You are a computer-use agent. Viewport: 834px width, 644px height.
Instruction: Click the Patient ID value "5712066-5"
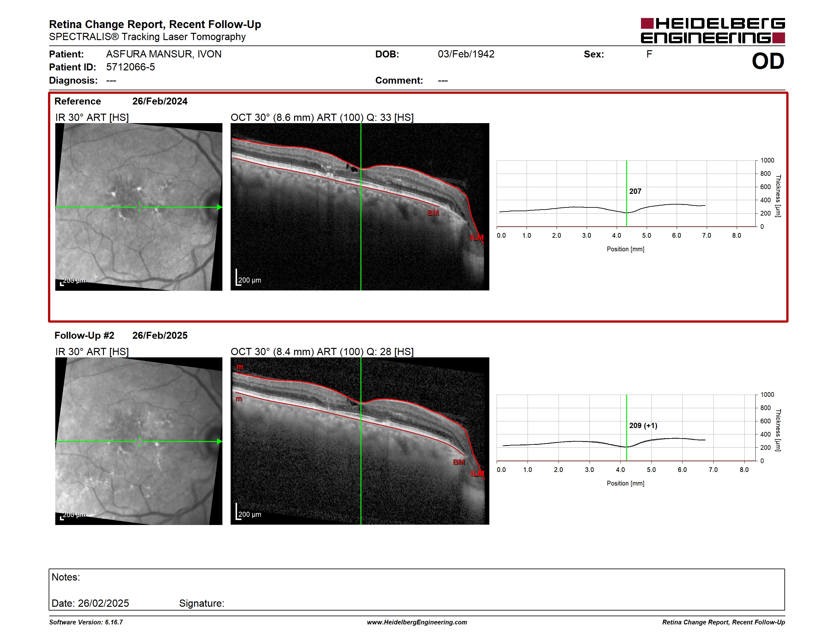coord(130,67)
